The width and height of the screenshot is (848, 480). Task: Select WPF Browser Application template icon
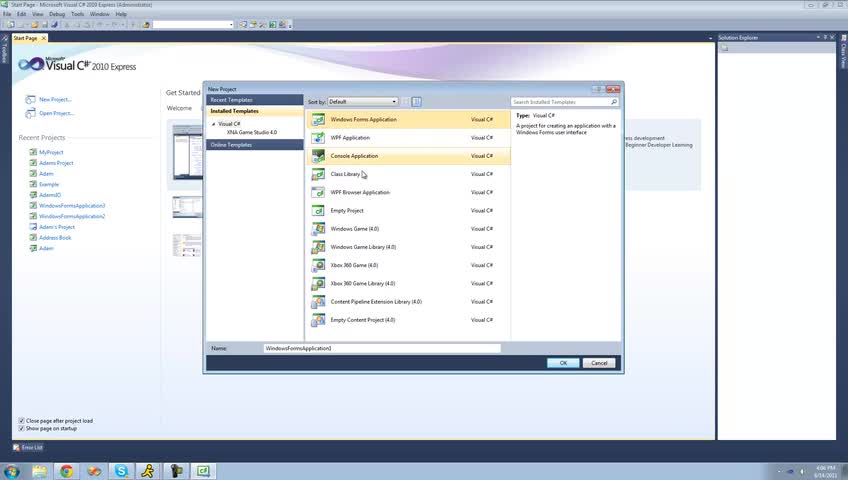(318, 192)
